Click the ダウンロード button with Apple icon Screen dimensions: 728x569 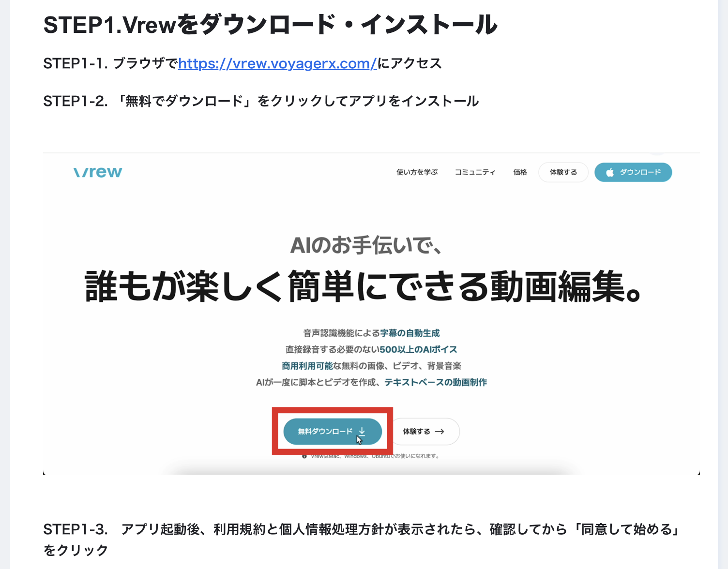tap(633, 172)
